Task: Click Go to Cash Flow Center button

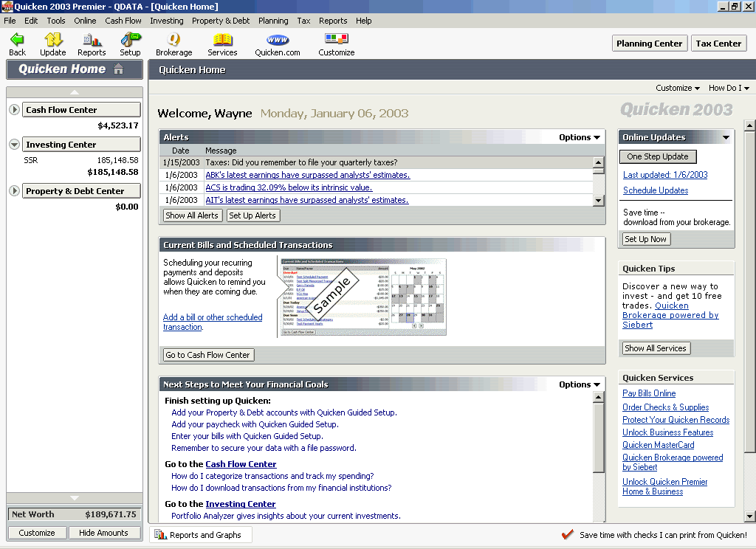Action: [x=207, y=355]
